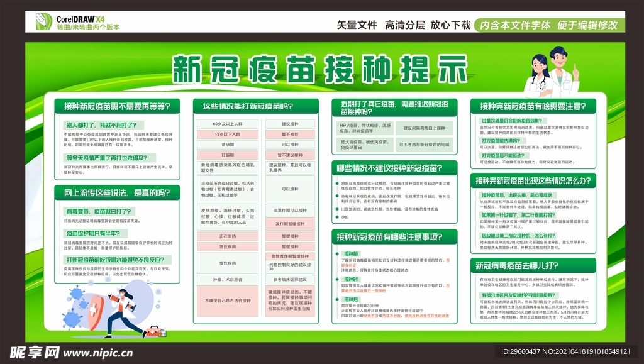Click subheading "病毒变异，疫苗就白打了?"

99,211
